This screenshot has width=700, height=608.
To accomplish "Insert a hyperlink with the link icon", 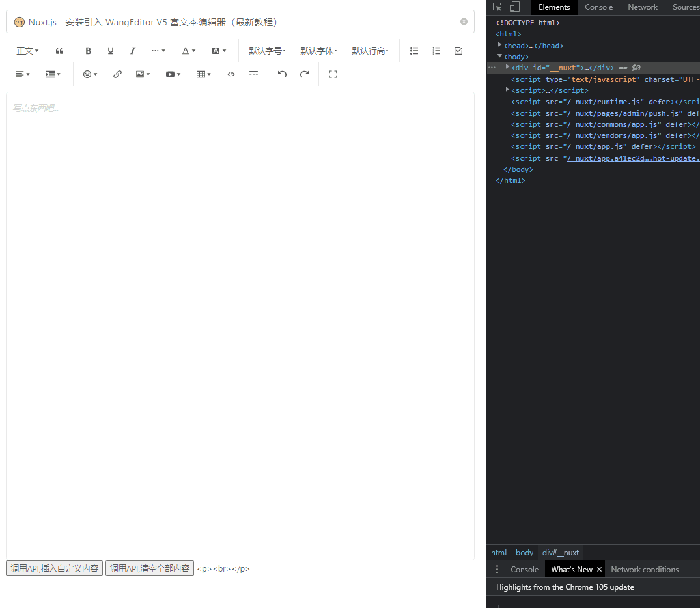I will (117, 74).
